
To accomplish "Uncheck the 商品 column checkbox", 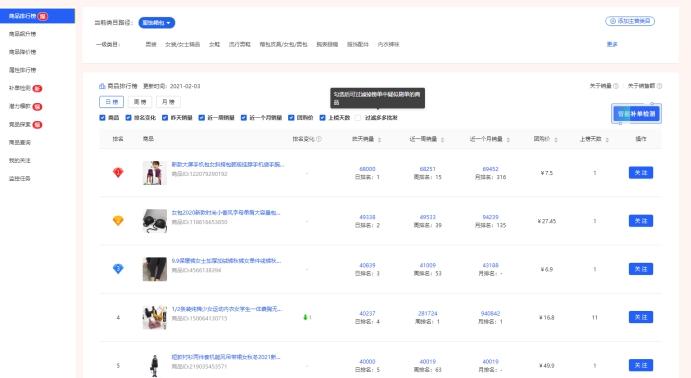I will [102, 118].
